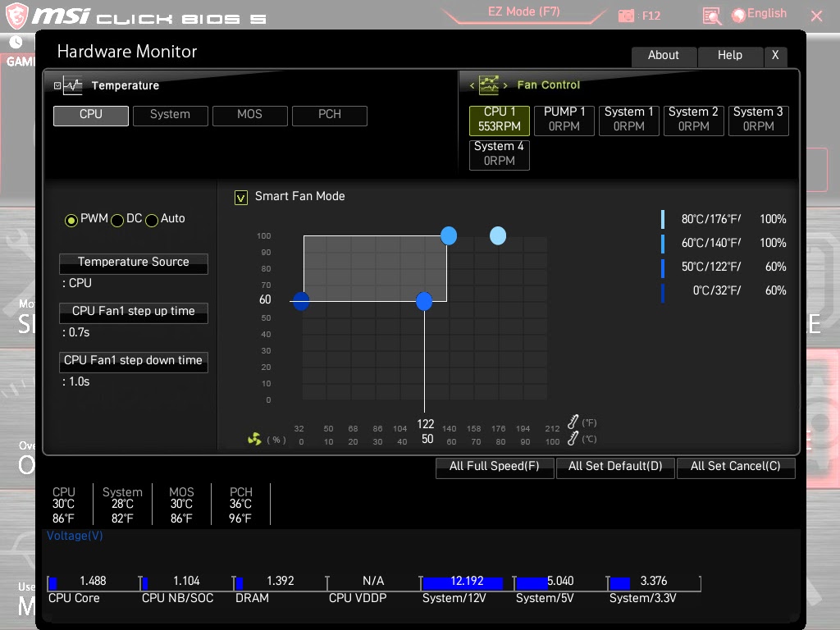Close the BIOS with top-right red X
The image size is (840, 630).
pyautogui.click(x=816, y=16)
